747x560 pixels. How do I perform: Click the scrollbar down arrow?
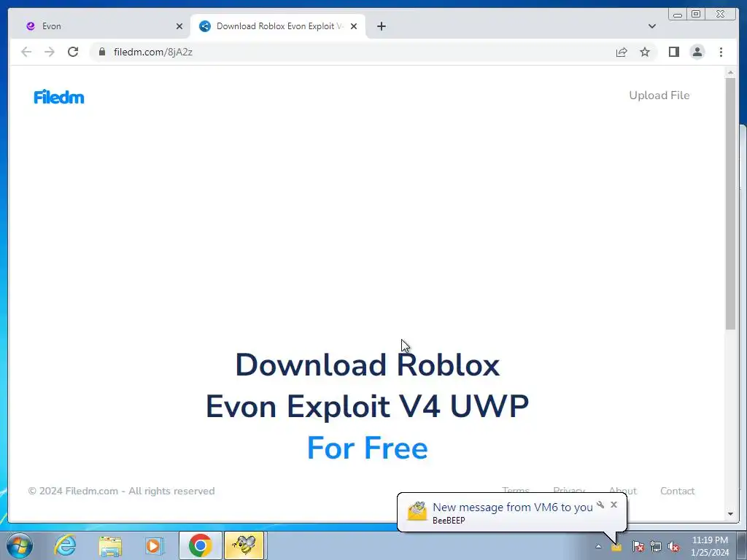pyautogui.click(x=730, y=514)
